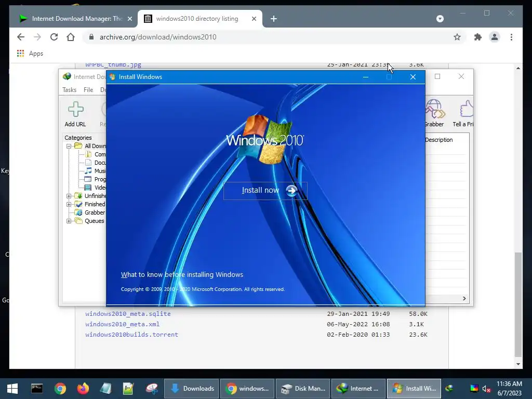The height and width of the screenshot is (399, 532).
Task: Open File menu in Internet Download Manager
Action: [88, 89]
